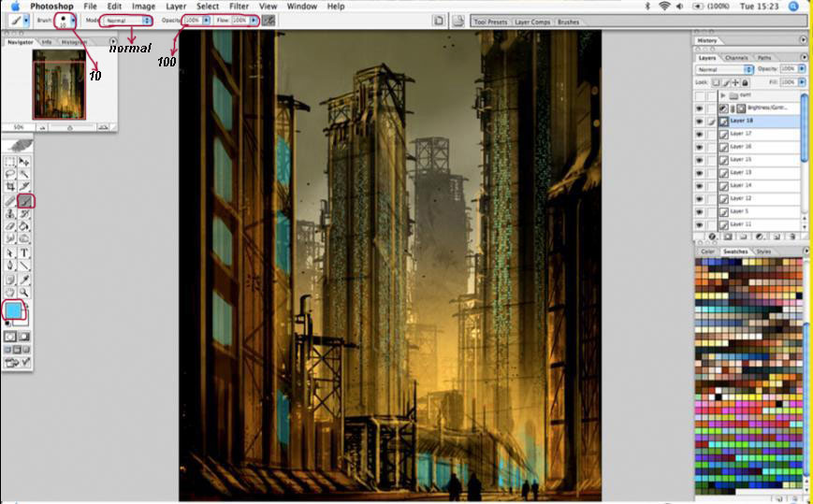This screenshot has height=504, width=813.
Task: Select the Type tool
Action: point(23,252)
